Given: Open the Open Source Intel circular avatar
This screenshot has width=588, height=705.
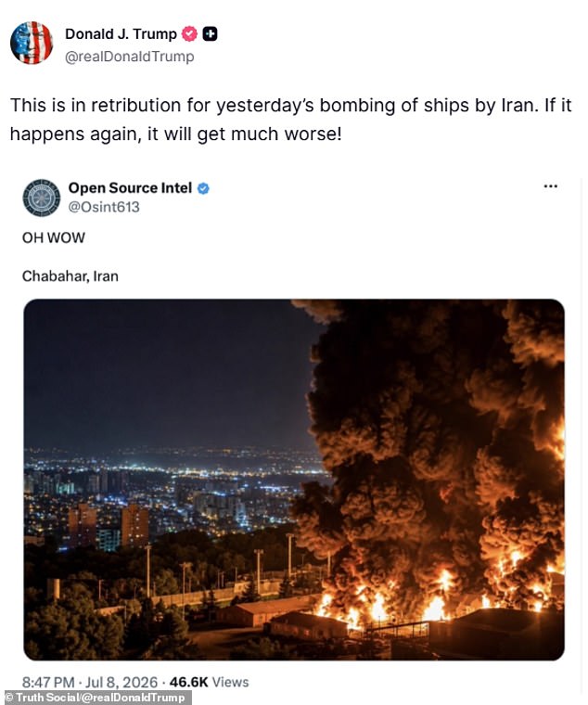Looking at the screenshot, I should pyautogui.click(x=42, y=198).
